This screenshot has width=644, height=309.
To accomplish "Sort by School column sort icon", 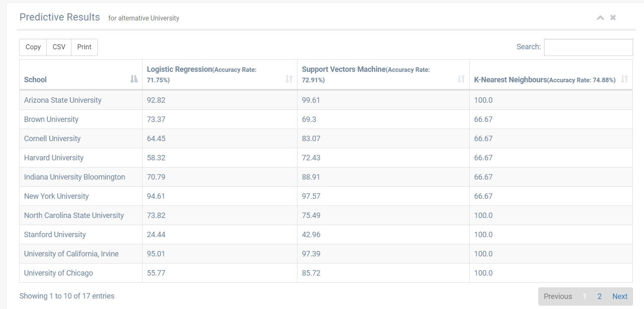I will [x=134, y=79].
